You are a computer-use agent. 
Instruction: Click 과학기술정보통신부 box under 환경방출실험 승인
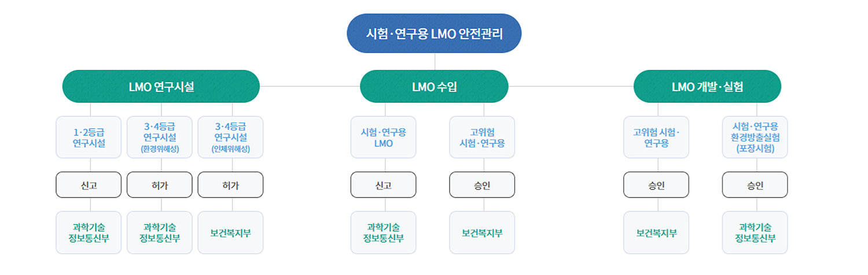point(755,233)
